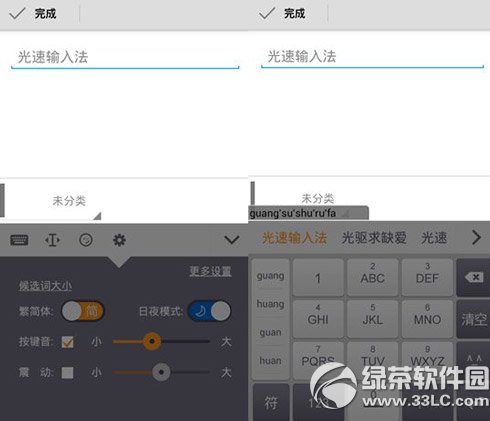Choose pinyin option huang from the list

coord(270,304)
